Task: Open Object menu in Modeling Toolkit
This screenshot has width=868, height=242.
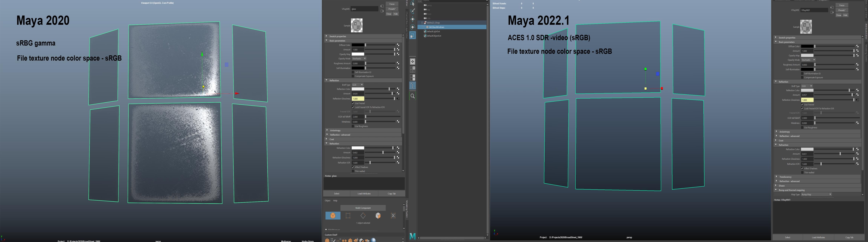Action: [328, 201]
